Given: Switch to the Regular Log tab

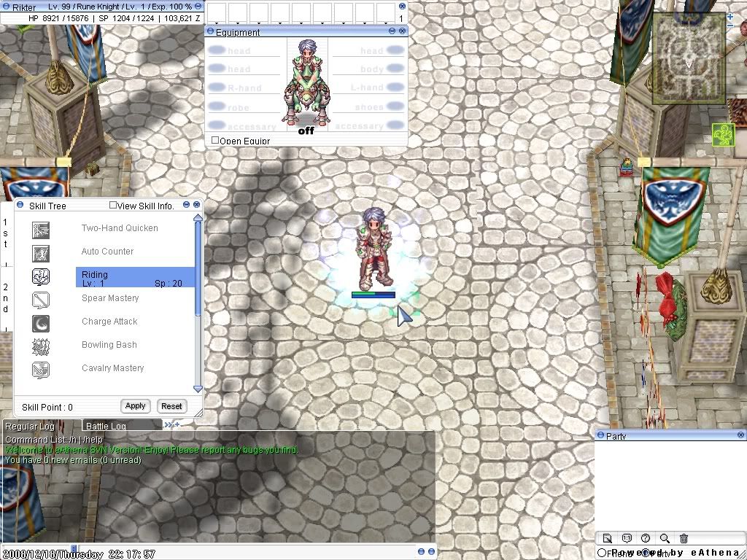Looking at the screenshot, I should (41, 426).
